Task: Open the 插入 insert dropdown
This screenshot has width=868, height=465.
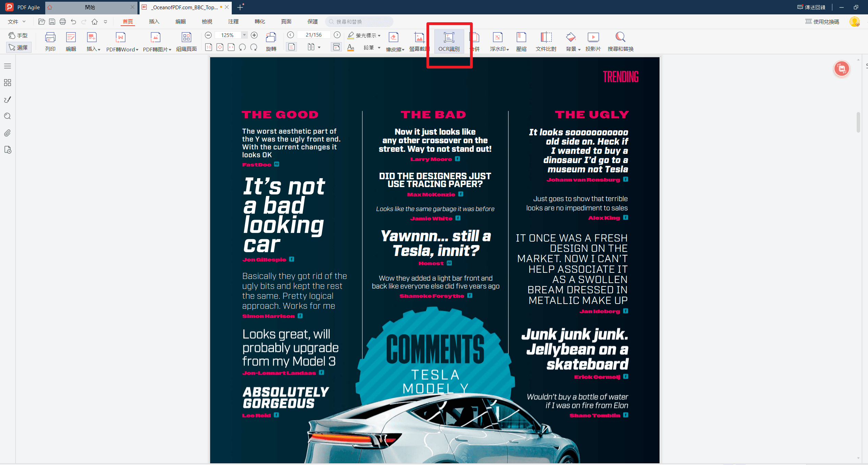Action: [93, 42]
